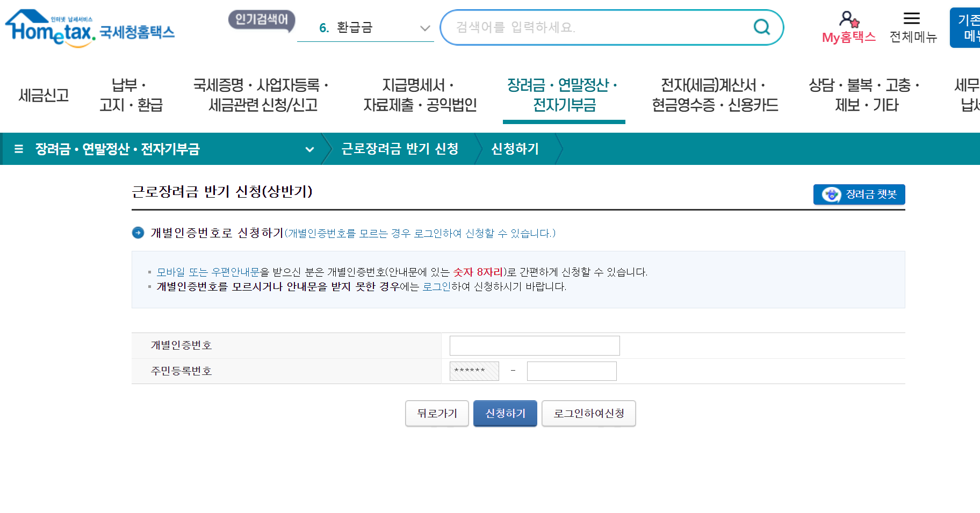Click the 뒤로가기 button

436,413
